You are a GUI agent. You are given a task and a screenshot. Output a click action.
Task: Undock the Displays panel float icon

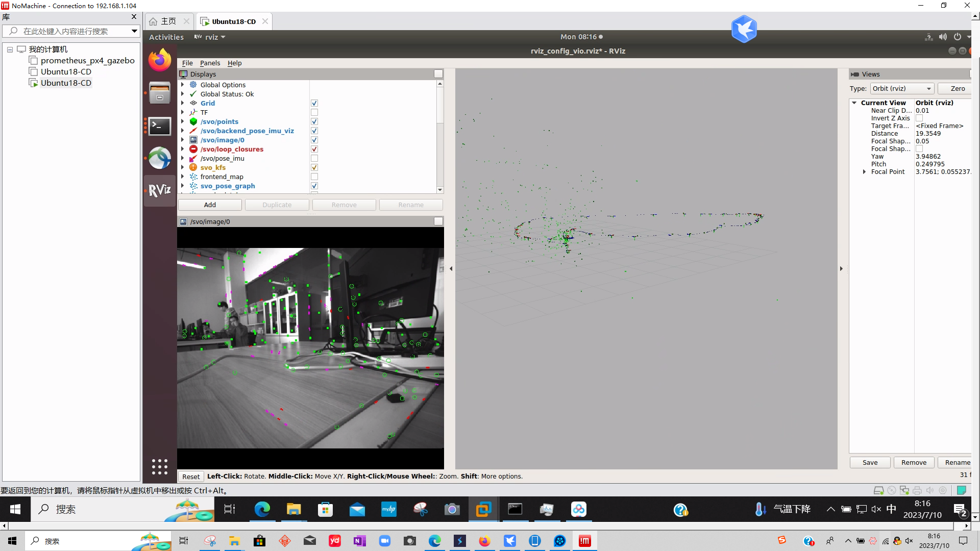(x=438, y=74)
